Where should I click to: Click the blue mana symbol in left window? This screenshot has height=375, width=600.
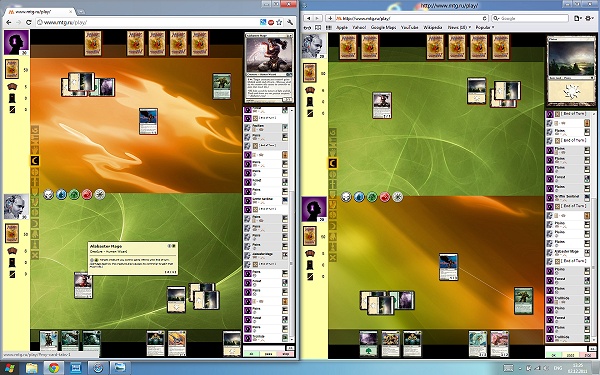click(61, 195)
